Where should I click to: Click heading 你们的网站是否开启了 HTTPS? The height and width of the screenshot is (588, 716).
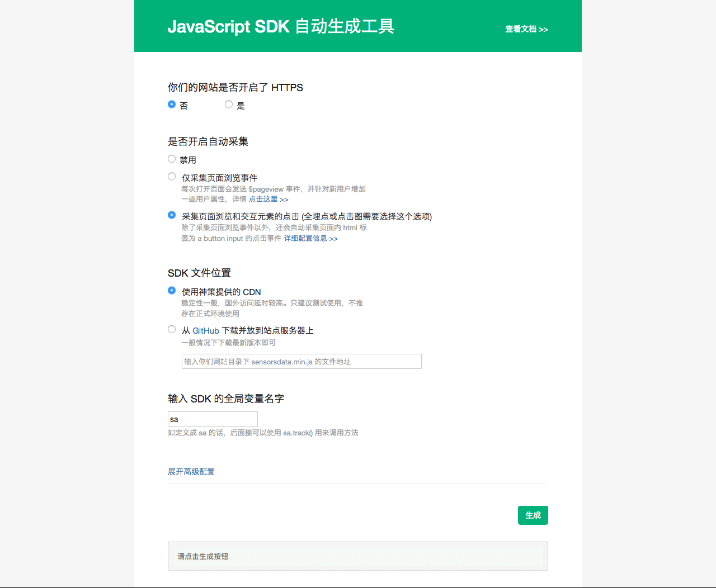click(235, 87)
